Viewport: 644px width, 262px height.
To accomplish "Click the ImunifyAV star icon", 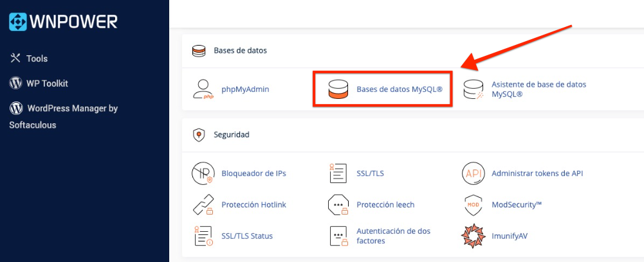I will click(x=474, y=236).
